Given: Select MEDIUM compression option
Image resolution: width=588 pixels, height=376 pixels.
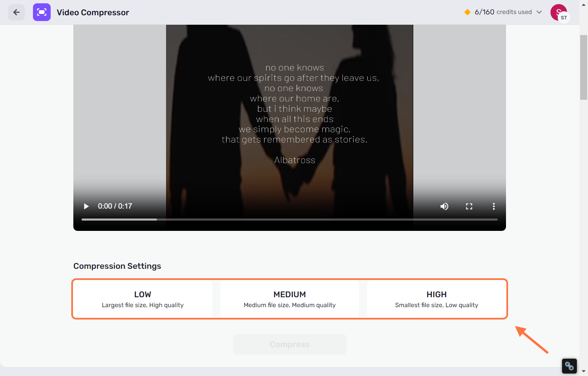Looking at the screenshot, I should coord(290,299).
